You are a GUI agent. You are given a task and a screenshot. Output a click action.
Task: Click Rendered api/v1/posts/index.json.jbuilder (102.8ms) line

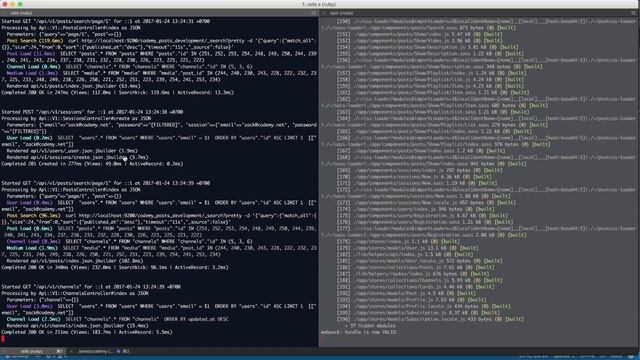[x=75, y=261]
